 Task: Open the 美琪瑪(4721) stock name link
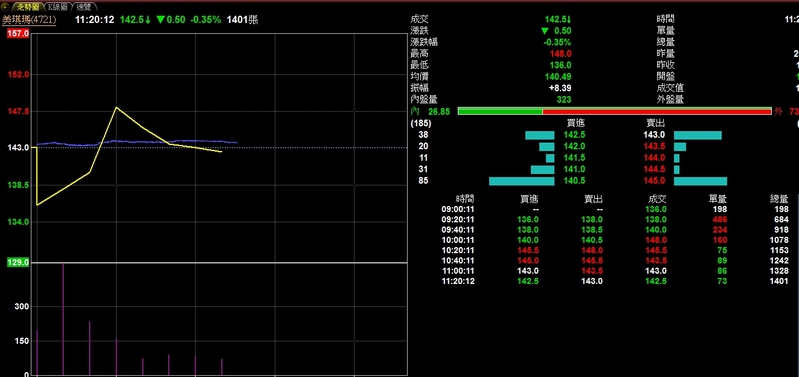click(x=29, y=20)
